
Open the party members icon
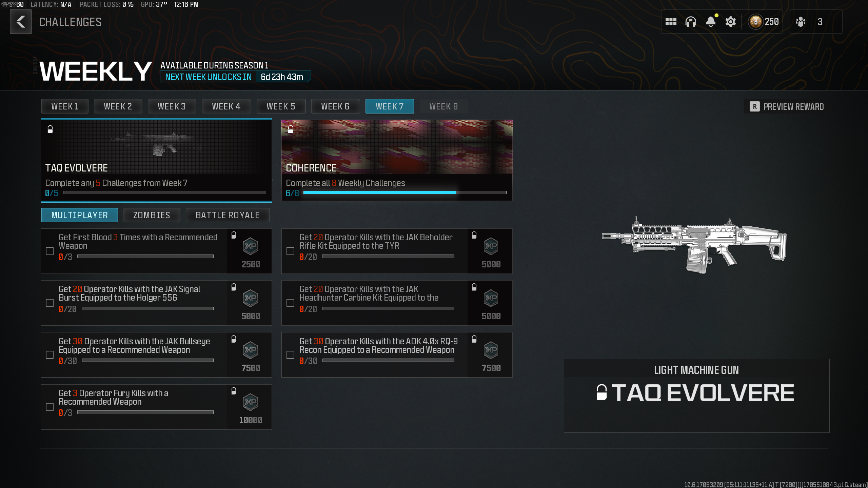click(x=801, y=22)
